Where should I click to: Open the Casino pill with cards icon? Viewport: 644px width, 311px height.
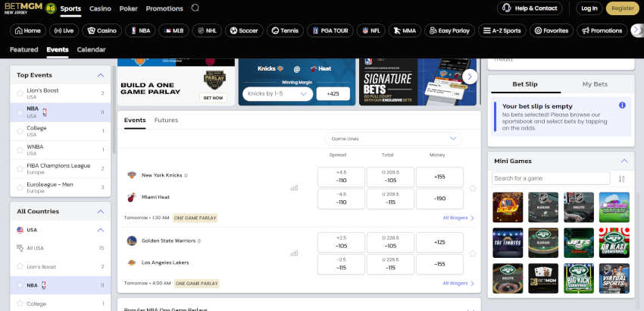(102, 30)
